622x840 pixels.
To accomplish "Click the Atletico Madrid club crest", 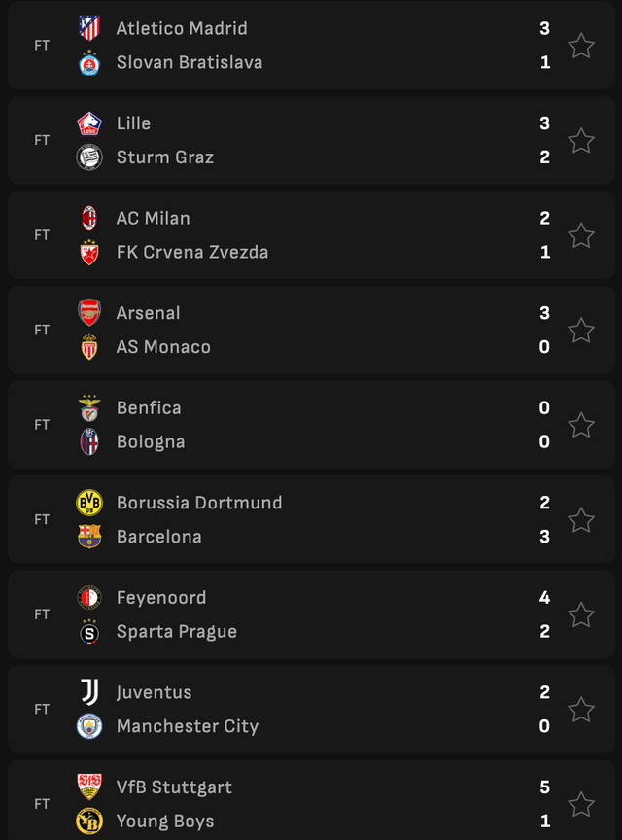I will [89, 28].
